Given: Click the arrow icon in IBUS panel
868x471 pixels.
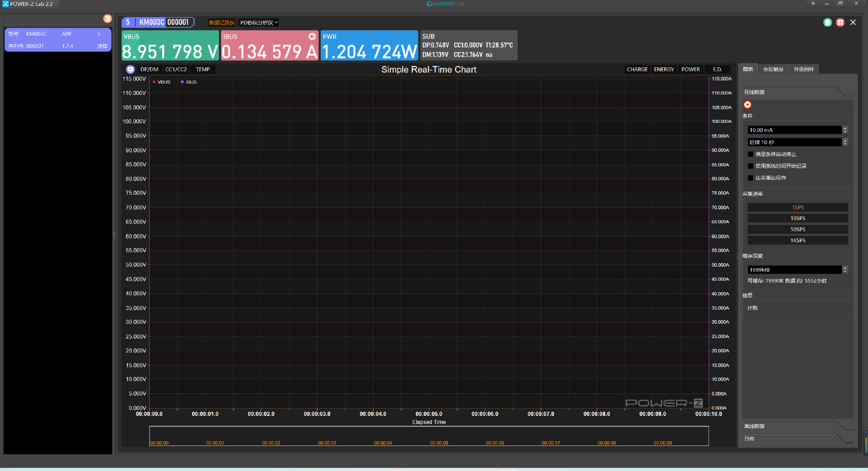Looking at the screenshot, I should pos(312,37).
